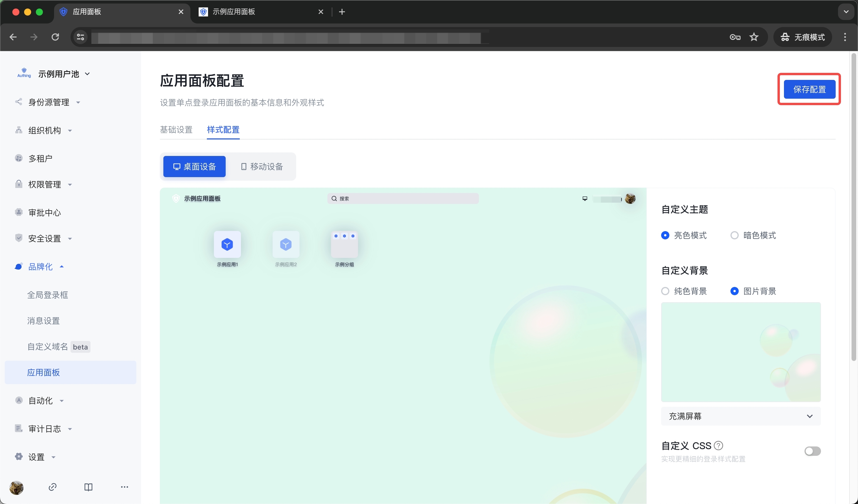Open the documentation book icon
The height and width of the screenshot is (504, 858).
[x=88, y=487]
